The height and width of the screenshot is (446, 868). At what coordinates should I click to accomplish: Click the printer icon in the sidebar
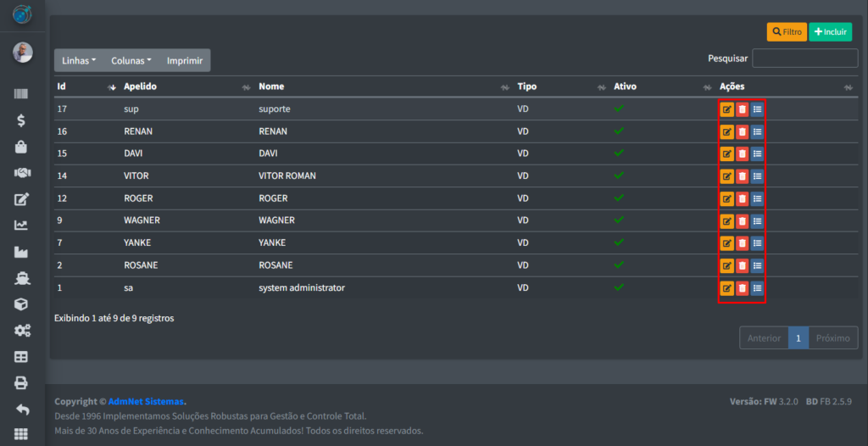coord(22,382)
